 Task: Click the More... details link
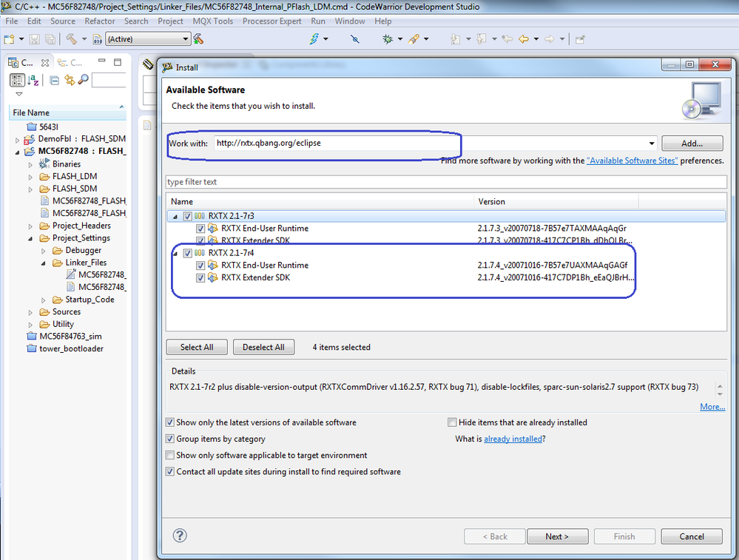click(x=712, y=407)
